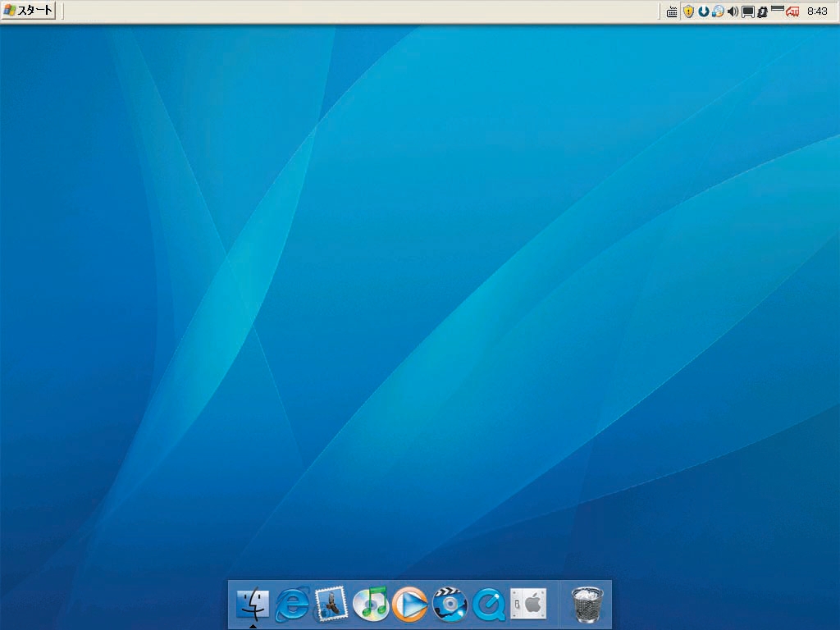Open the disc-shaped icon in the system tray
This screenshot has height=630, width=840.
[x=718, y=11]
